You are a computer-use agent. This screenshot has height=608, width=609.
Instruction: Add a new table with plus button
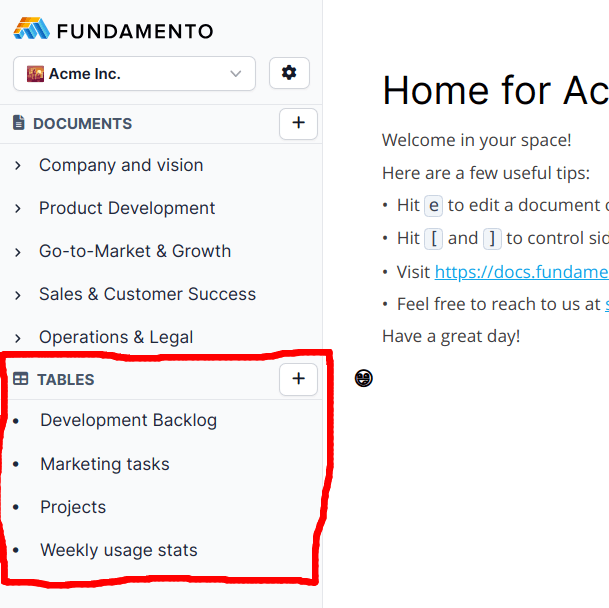click(x=298, y=379)
